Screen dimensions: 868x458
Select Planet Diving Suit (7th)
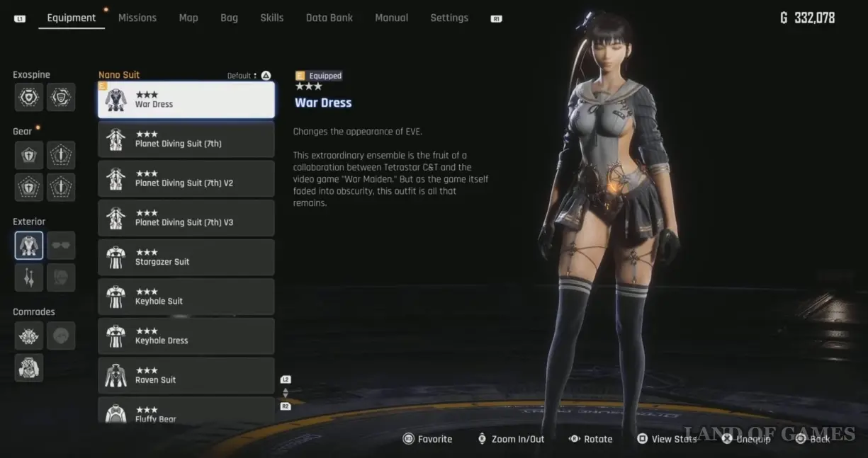pos(186,139)
